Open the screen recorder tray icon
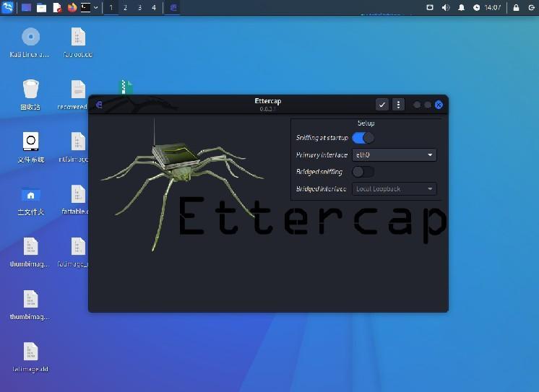 (x=430, y=7)
